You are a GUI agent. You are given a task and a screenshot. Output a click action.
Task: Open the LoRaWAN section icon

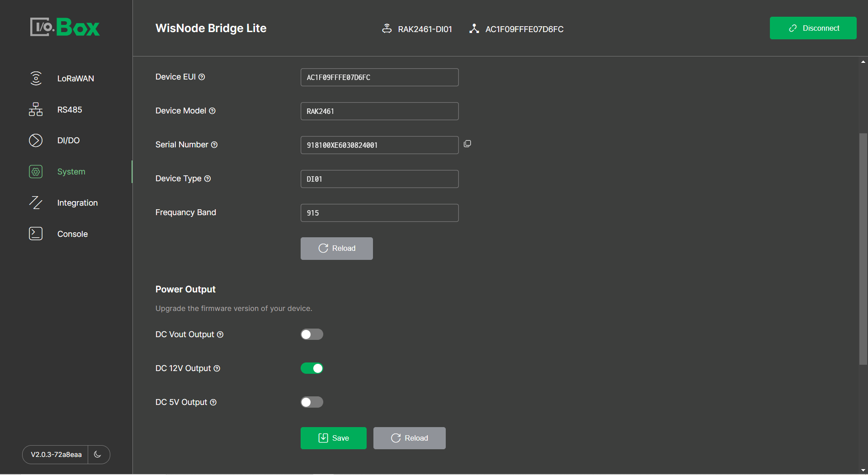tap(36, 78)
